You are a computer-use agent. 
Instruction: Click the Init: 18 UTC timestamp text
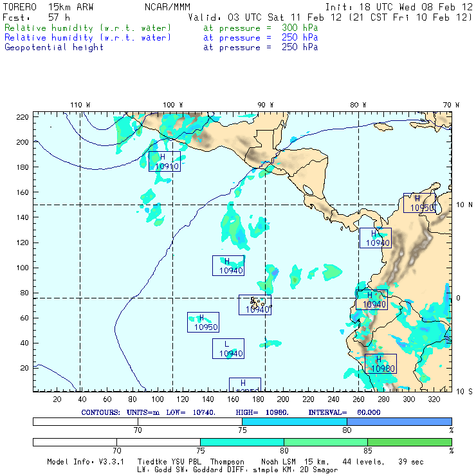click(x=399, y=6)
